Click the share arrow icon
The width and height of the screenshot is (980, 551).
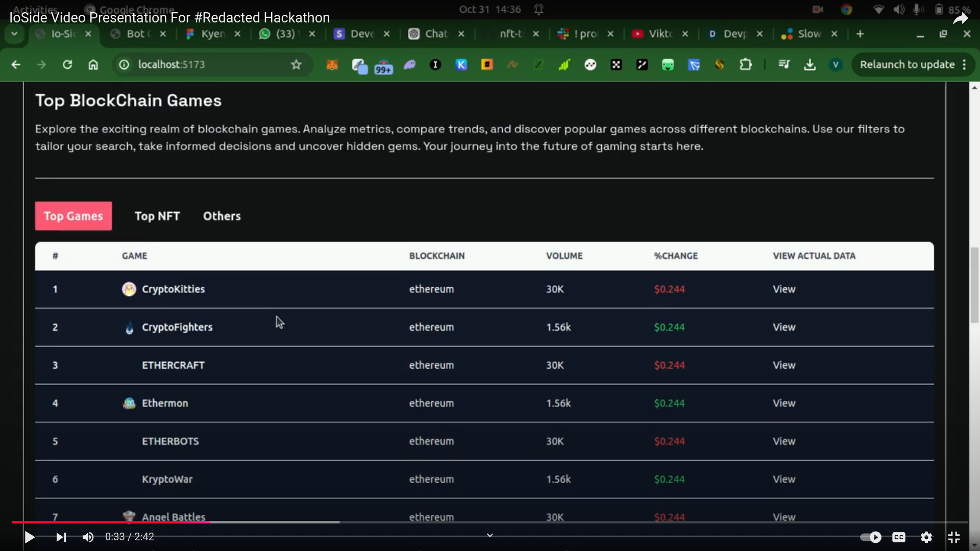point(960,19)
